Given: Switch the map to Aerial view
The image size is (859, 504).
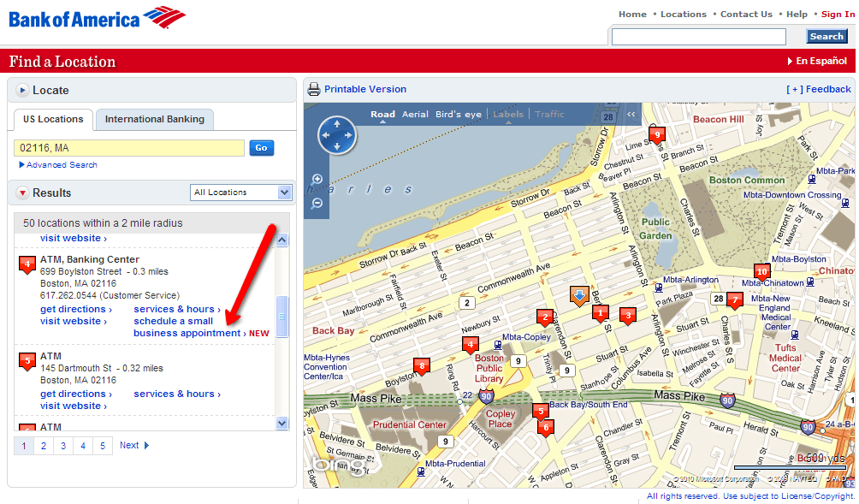Looking at the screenshot, I should [x=415, y=114].
